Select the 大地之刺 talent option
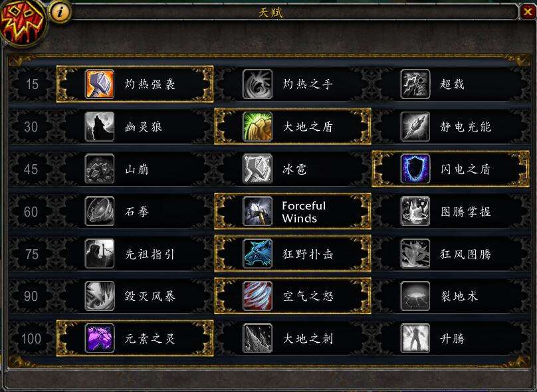 click(293, 339)
